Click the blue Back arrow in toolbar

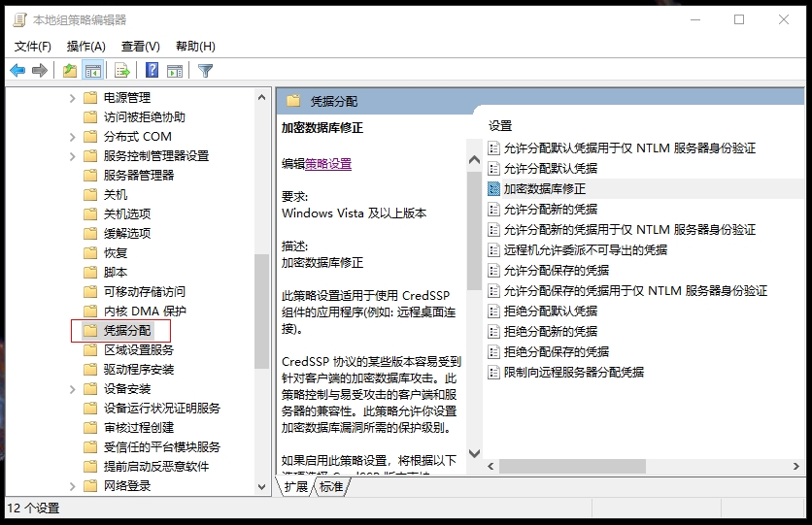[x=17, y=70]
